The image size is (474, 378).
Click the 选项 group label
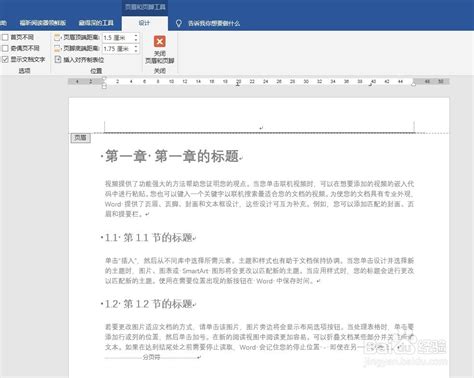[24, 71]
